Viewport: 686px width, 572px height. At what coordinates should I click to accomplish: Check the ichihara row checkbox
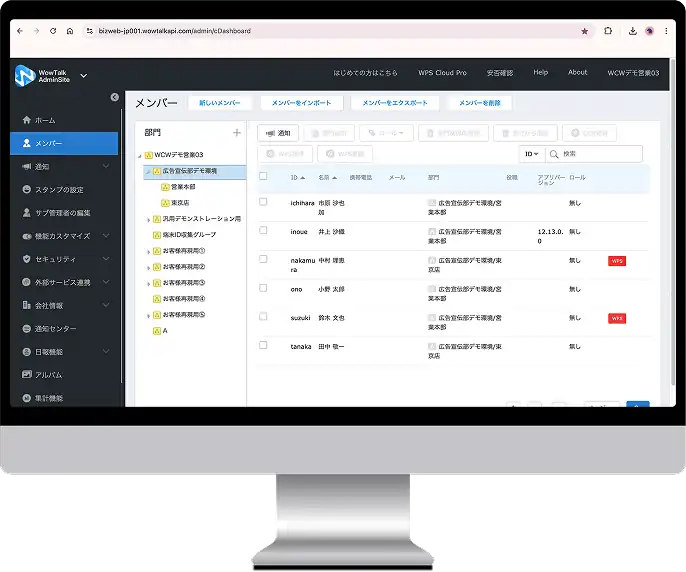pos(263,202)
